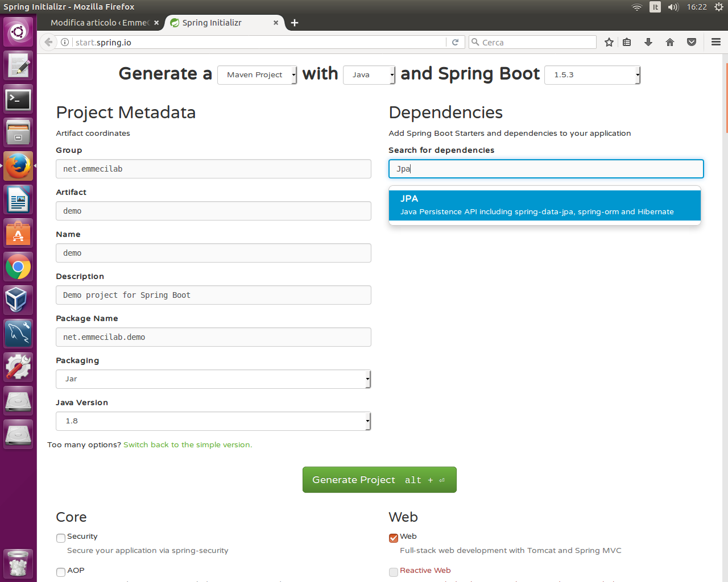Click the Description input field

tap(213, 295)
